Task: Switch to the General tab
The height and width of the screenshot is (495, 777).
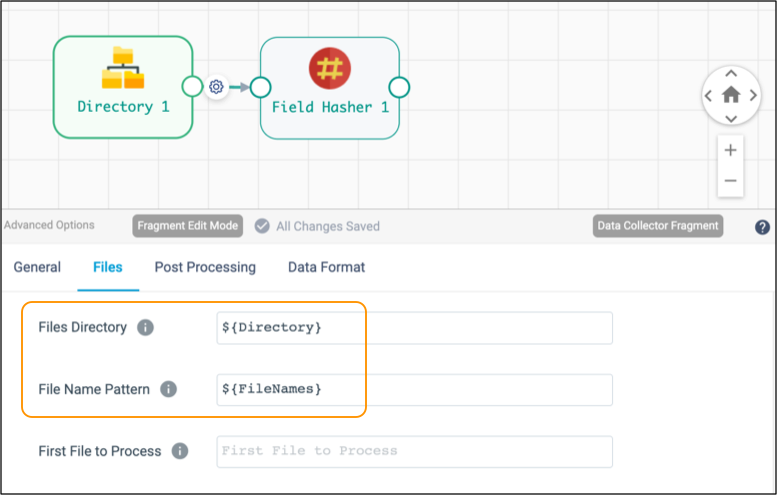Action: (x=37, y=267)
